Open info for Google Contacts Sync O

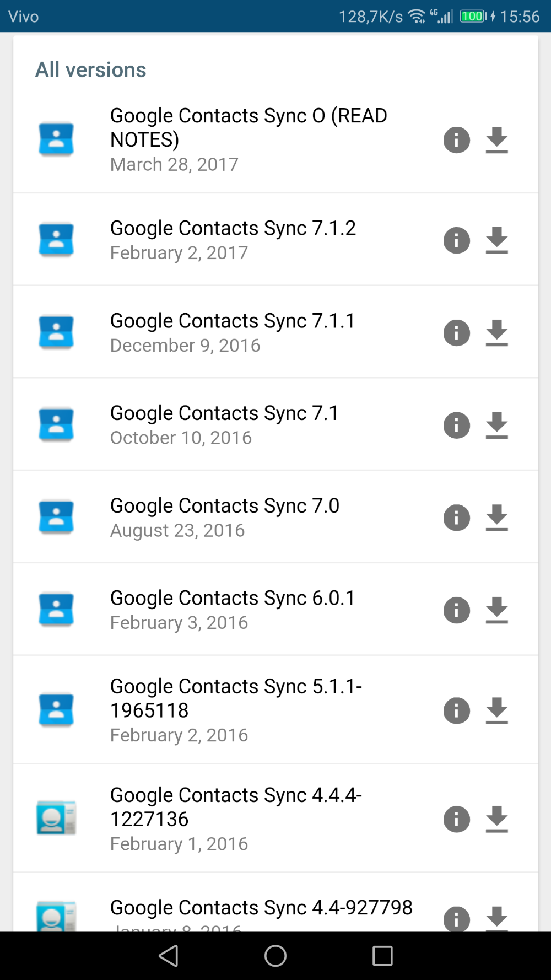pos(456,140)
